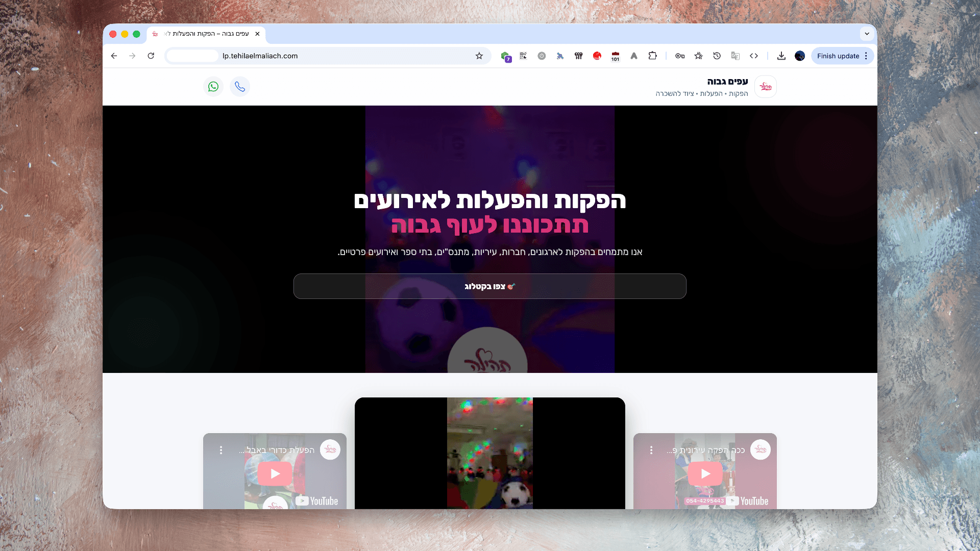Click the עפים גבוה site logo
This screenshot has height=551, width=980.
click(765, 86)
